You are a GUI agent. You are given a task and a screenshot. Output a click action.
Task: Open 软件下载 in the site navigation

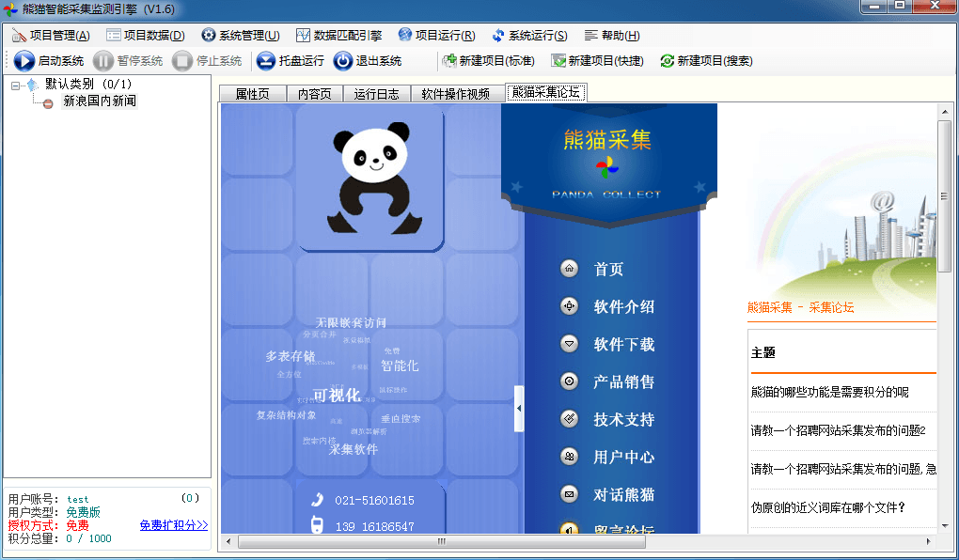623,345
